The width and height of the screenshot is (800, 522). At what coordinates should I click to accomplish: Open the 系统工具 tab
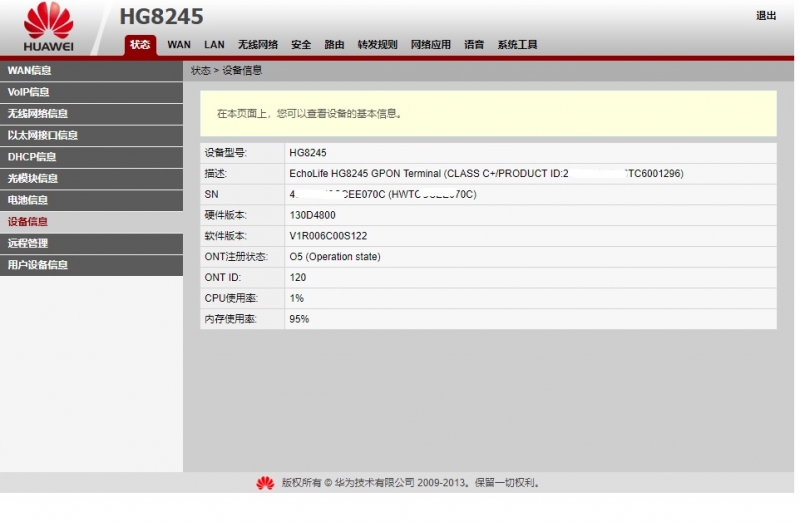(x=517, y=45)
